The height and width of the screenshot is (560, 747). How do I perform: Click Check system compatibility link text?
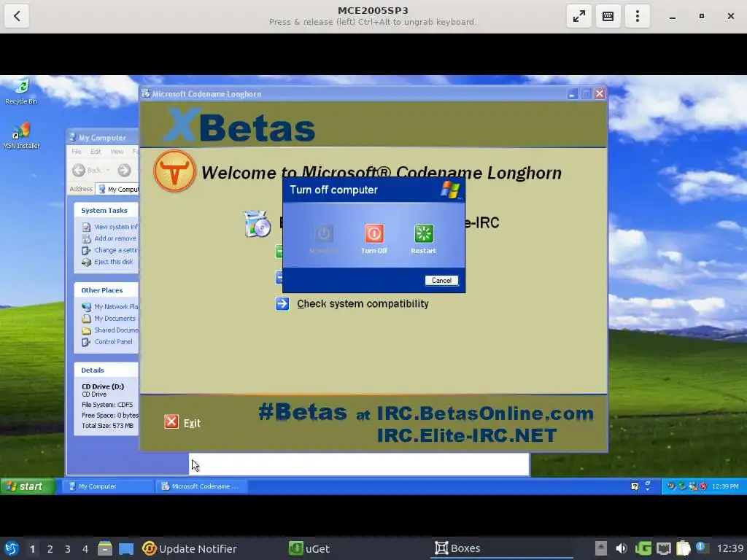[363, 304]
